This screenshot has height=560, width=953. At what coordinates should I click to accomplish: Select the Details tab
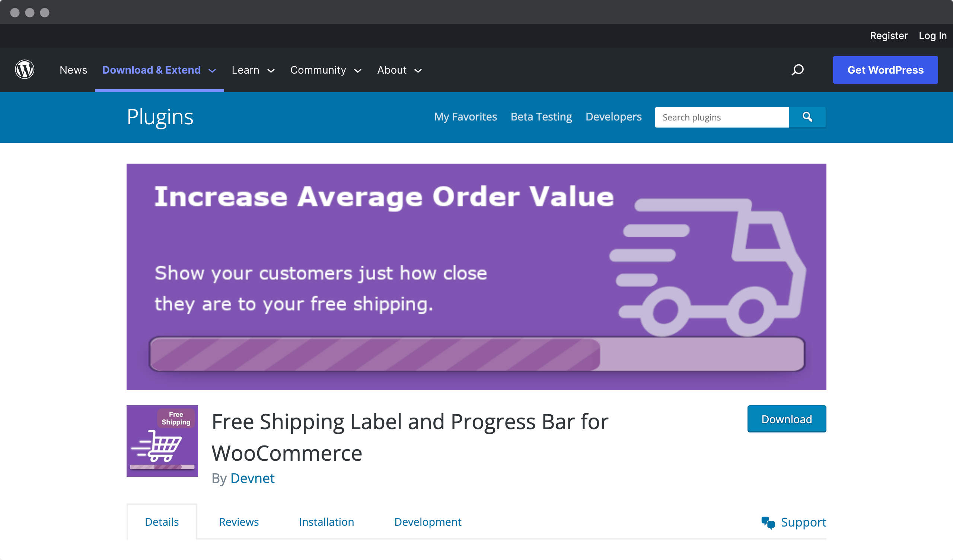(x=162, y=522)
